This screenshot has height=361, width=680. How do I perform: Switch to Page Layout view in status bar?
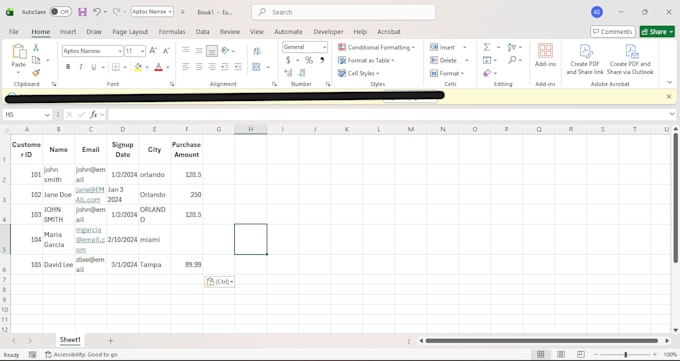[561, 354]
